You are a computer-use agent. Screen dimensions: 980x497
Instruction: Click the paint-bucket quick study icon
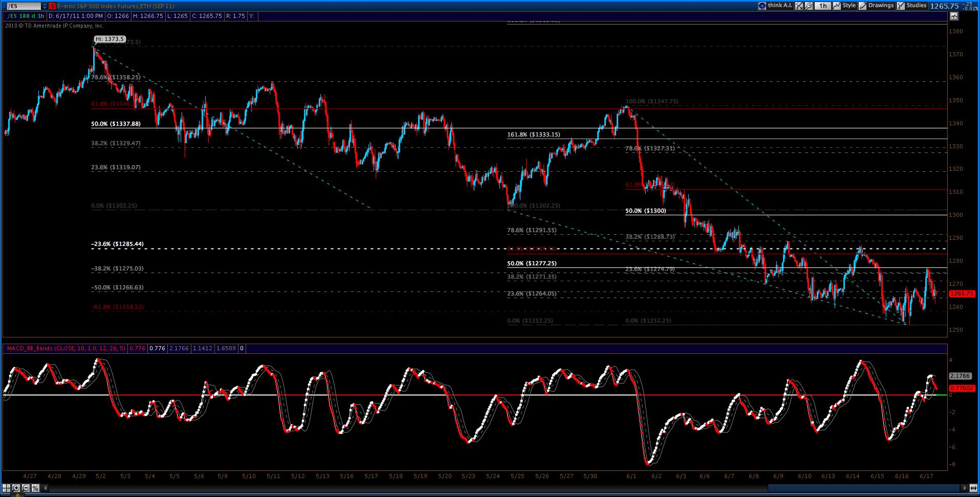800,6
